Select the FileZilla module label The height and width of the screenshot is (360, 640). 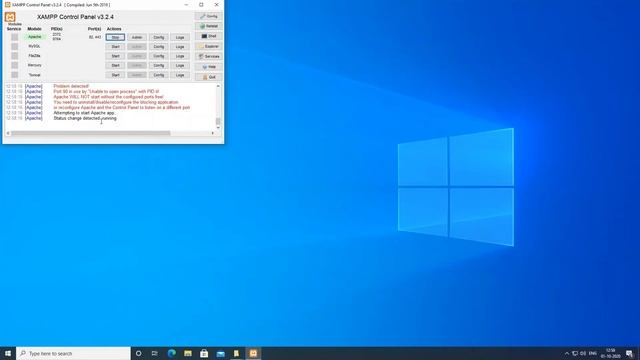(35, 56)
